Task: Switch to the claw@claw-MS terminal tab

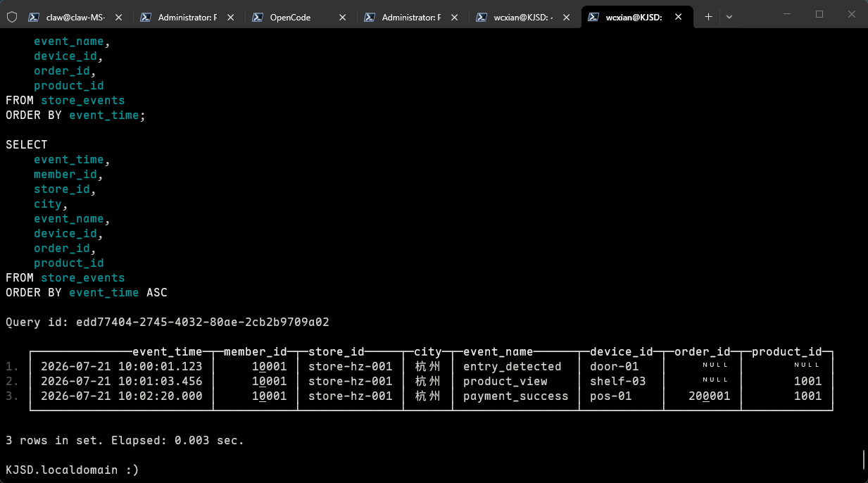Action: pyautogui.click(x=76, y=17)
